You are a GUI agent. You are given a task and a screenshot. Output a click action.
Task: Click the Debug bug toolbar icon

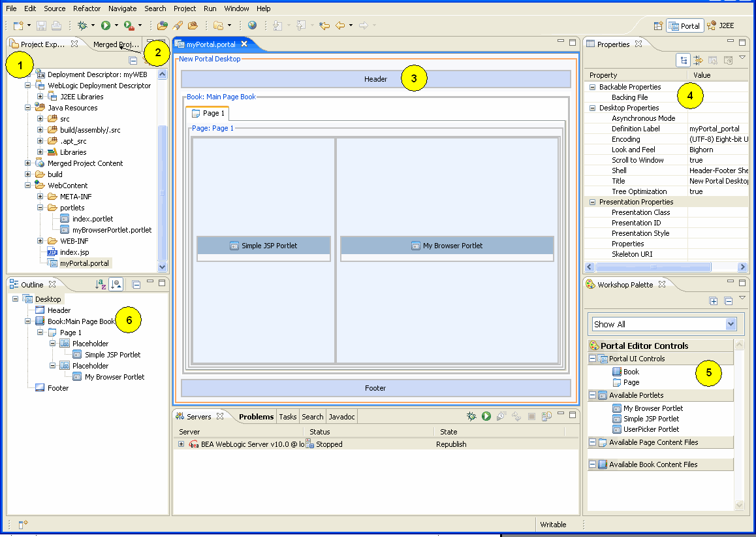point(82,25)
